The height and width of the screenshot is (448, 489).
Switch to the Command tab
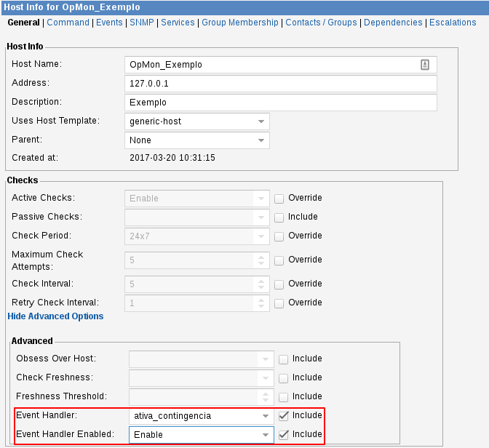[68, 23]
